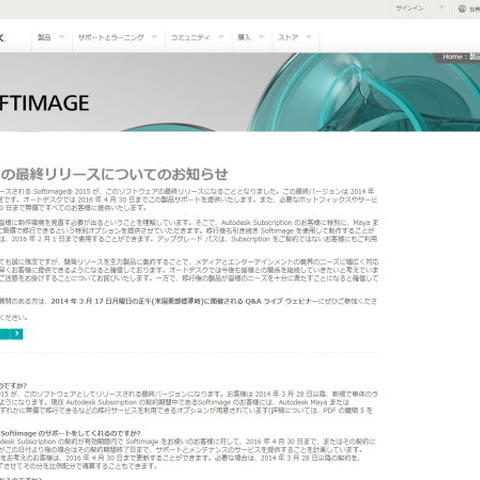Click the bold Q&A ライブ ウェビナー text
This screenshot has height=480, width=480.
[281, 301]
